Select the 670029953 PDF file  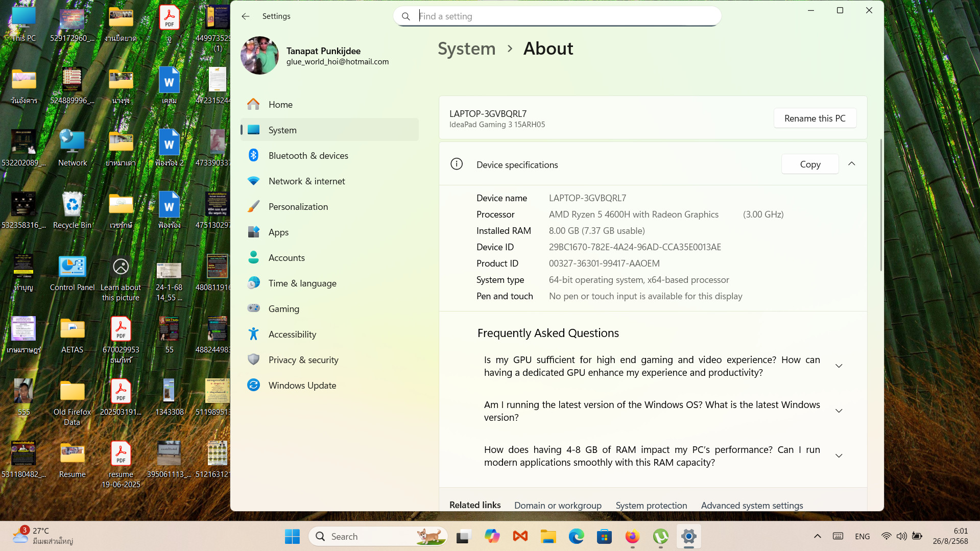coord(121,340)
